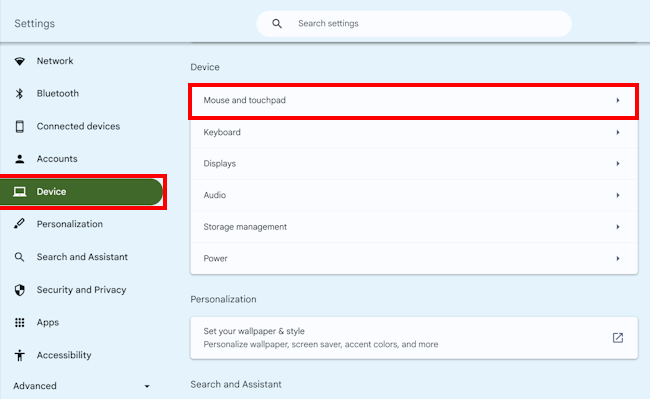Select the Connected devices phone icon
Screen dimensions: 650x399
19,126
